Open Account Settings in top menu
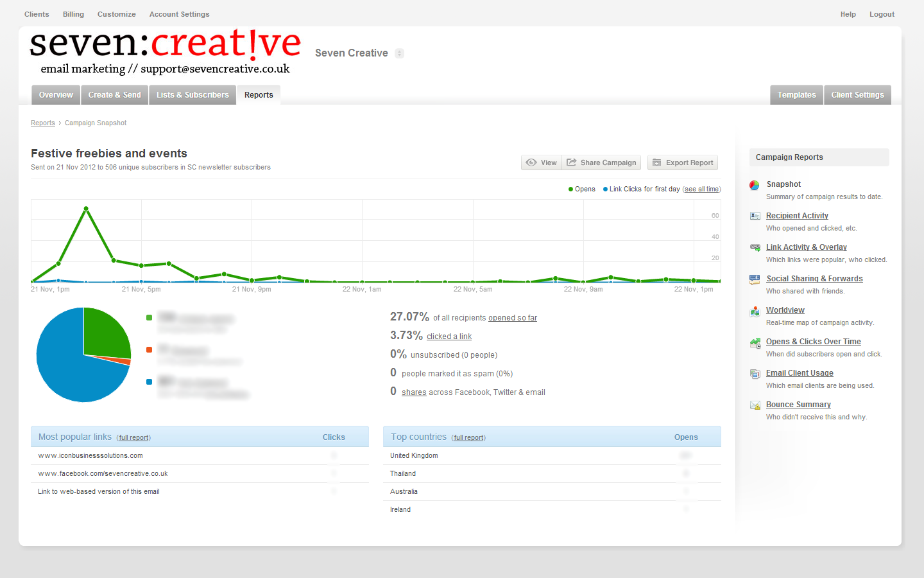The image size is (924, 578). (x=179, y=14)
